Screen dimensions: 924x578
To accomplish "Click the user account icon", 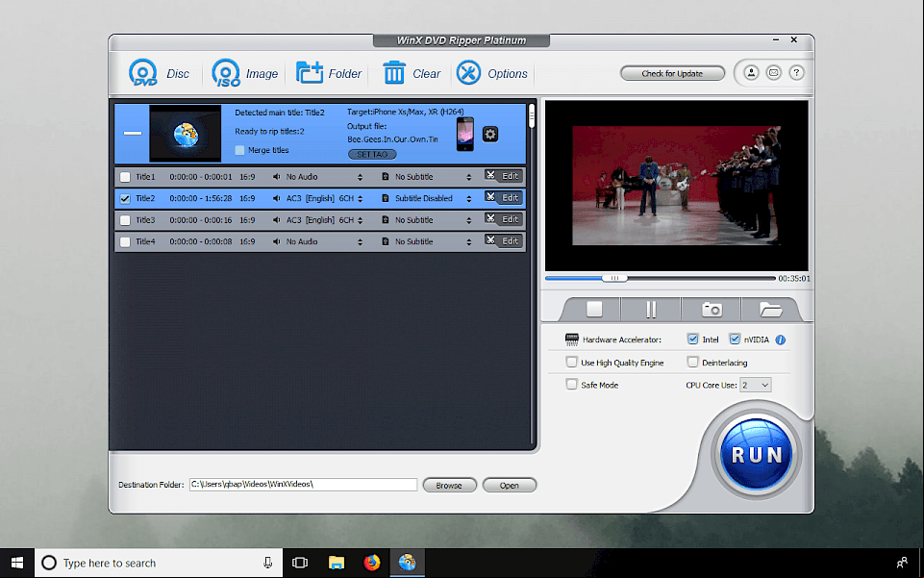I will point(751,72).
